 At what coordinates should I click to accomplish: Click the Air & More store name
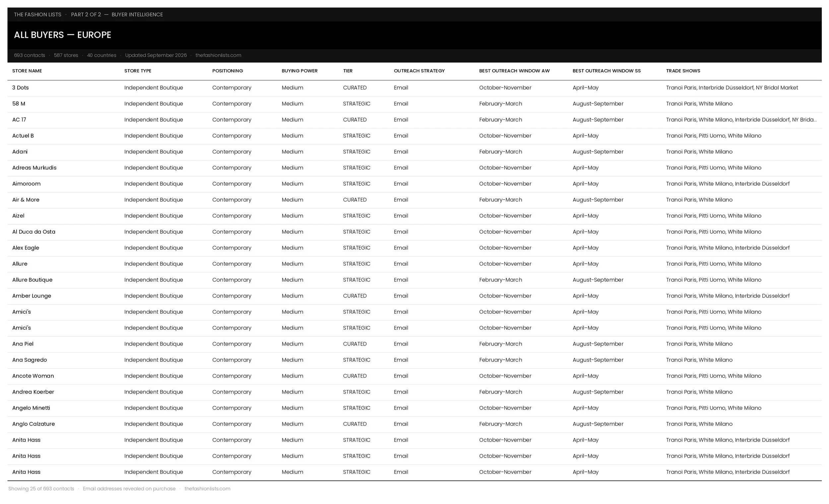pyautogui.click(x=26, y=200)
